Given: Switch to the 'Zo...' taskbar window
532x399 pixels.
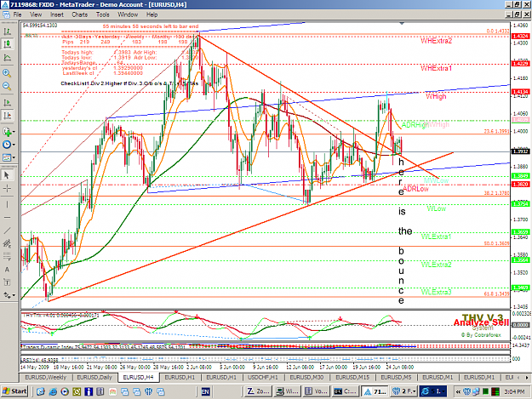Looking at the screenshot, I should coord(259,391).
